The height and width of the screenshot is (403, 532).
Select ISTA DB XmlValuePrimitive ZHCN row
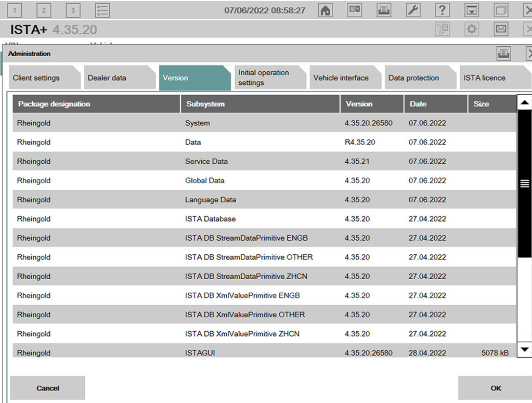pyautogui.click(x=264, y=334)
